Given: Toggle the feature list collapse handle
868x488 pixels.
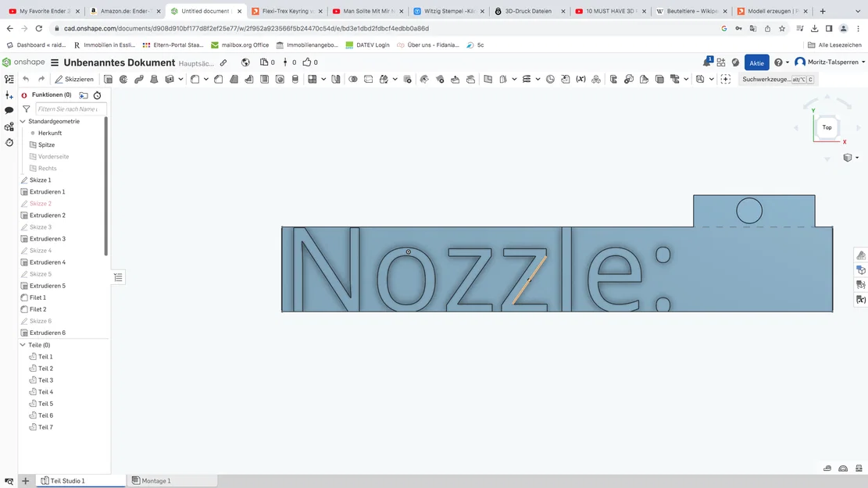Looking at the screenshot, I should click(118, 277).
